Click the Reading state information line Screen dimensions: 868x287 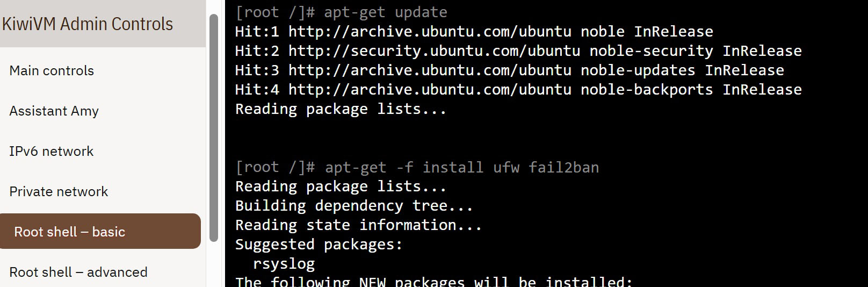coord(358,225)
